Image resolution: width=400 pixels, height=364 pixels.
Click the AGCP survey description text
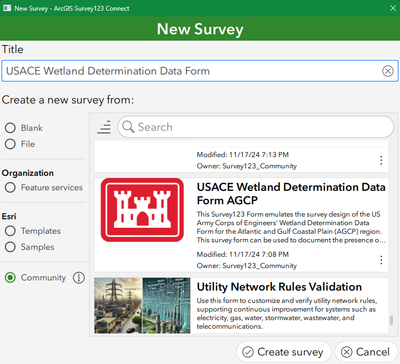pos(291,227)
